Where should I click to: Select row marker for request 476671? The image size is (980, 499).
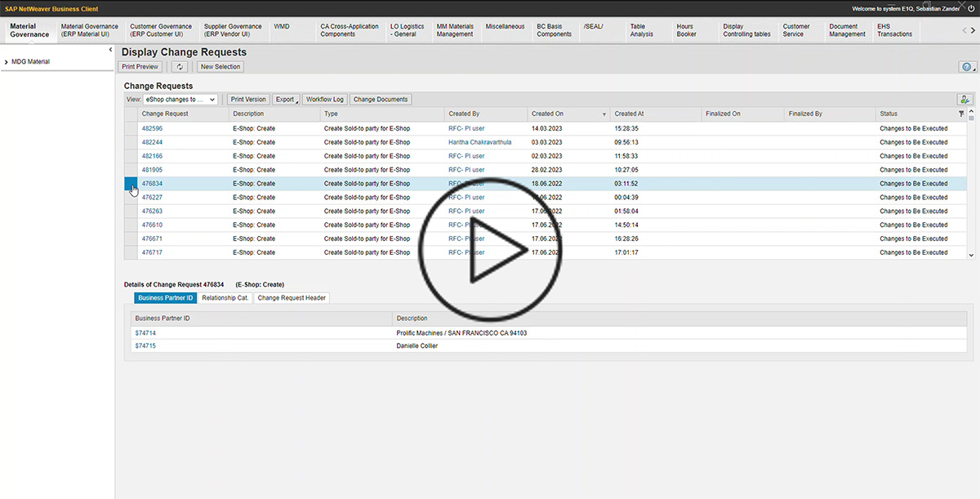tap(131, 239)
